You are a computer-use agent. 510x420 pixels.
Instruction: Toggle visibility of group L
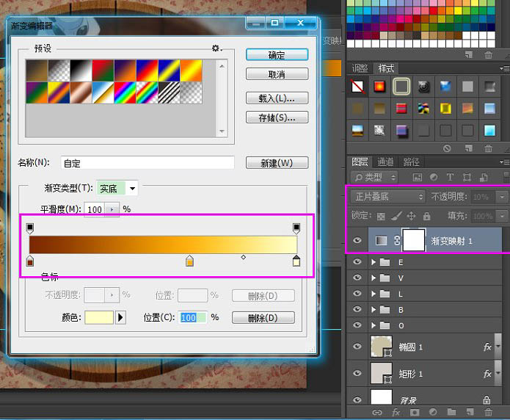tap(357, 294)
